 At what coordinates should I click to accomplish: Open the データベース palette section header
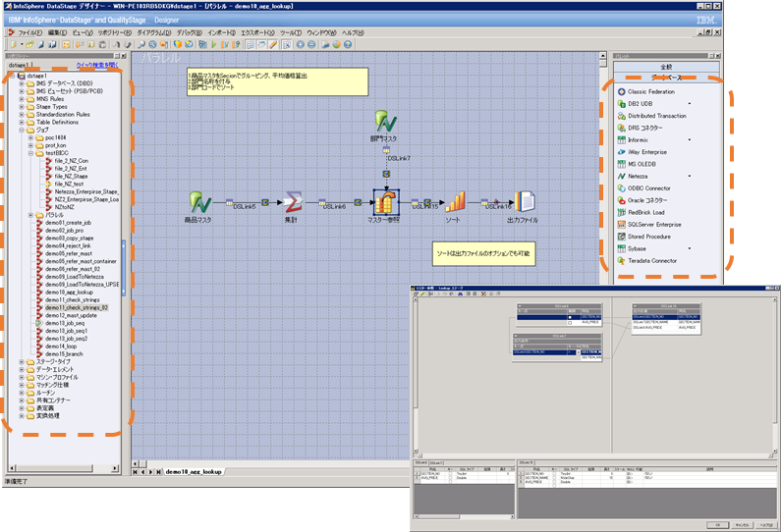tap(666, 78)
